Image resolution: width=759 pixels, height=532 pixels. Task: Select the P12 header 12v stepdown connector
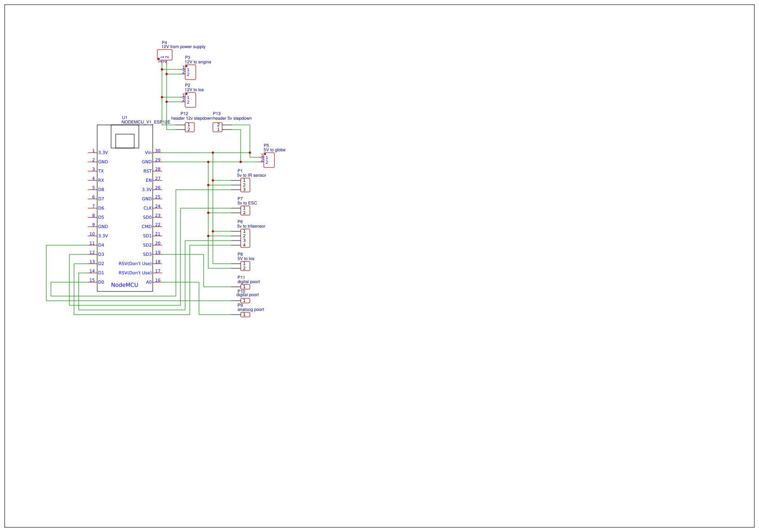click(189, 127)
